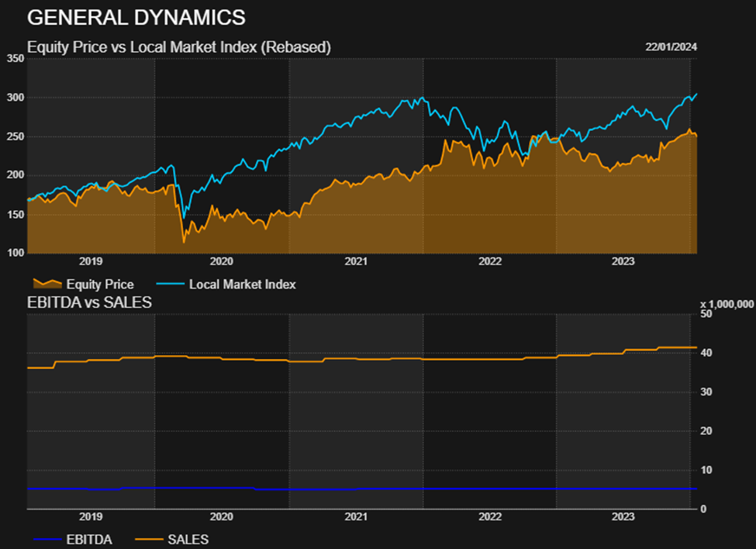Select the 'Equity Price' legend label

[100, 285]
